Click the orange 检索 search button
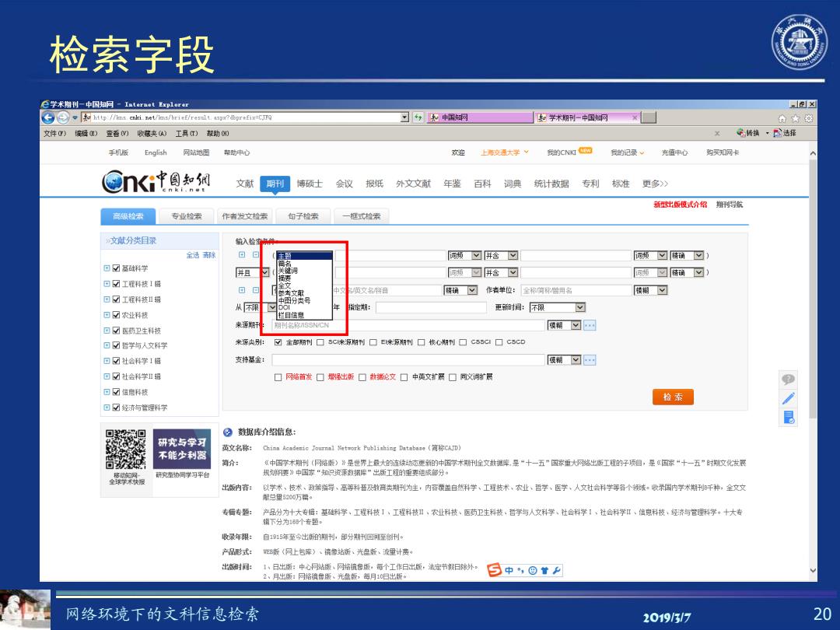840x630 pixels. pyautogui.click(x=673, y=397)
